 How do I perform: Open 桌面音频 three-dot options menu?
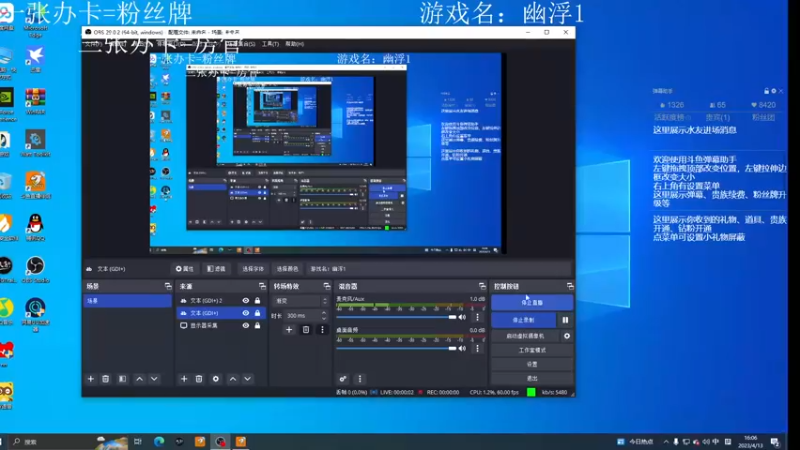(478, 348)
